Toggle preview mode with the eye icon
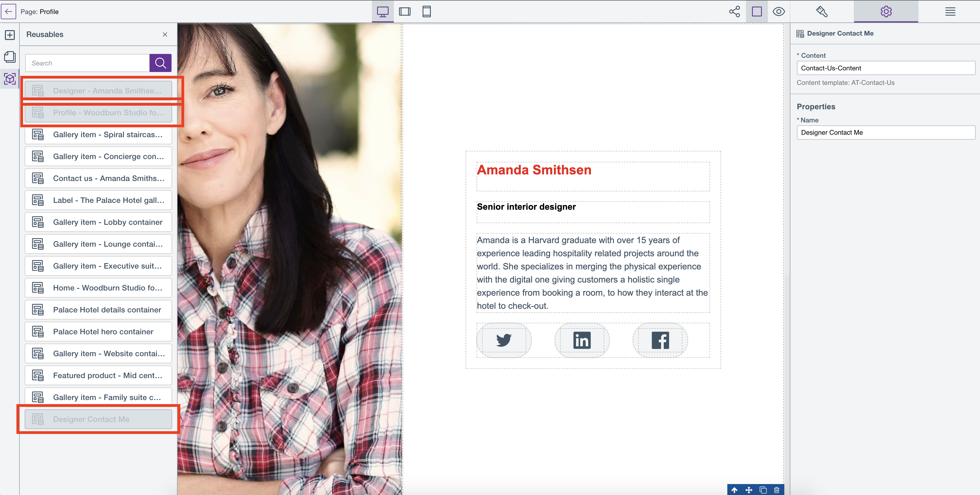The width and height of the screenshot is (980, 495). click(x=778, y=11)
